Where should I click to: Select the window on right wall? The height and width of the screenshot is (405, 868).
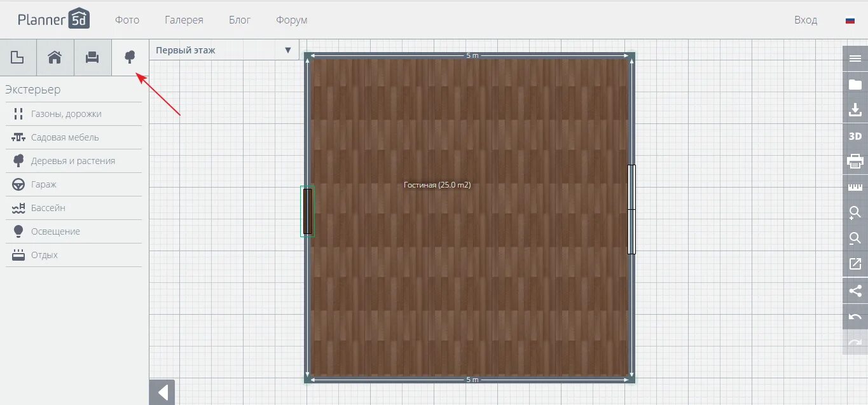pyautogui.click(x=631, y=209)
